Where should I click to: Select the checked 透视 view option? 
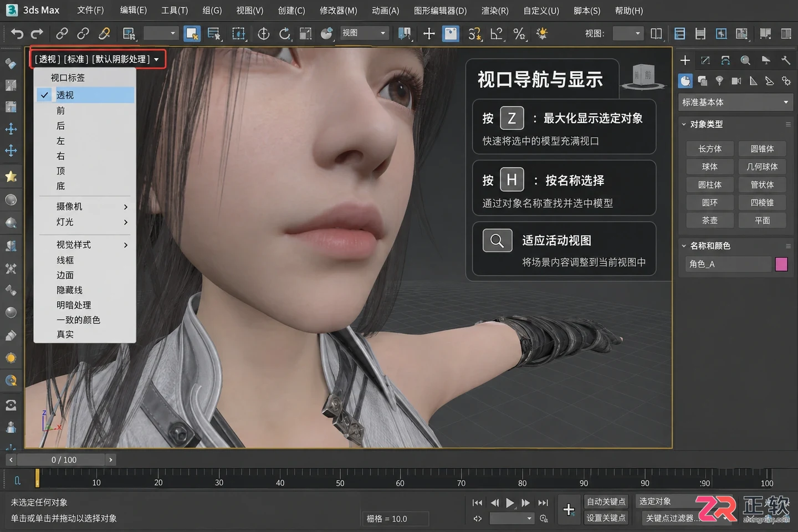85,95
